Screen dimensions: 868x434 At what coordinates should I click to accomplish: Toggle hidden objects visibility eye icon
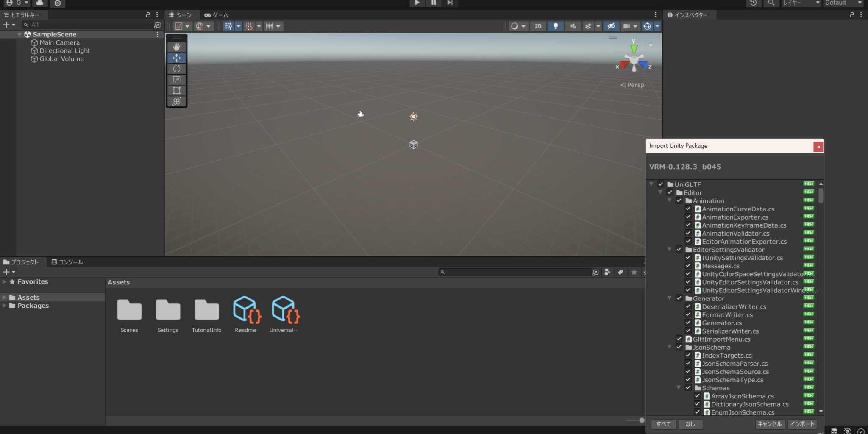coord(611,26)
